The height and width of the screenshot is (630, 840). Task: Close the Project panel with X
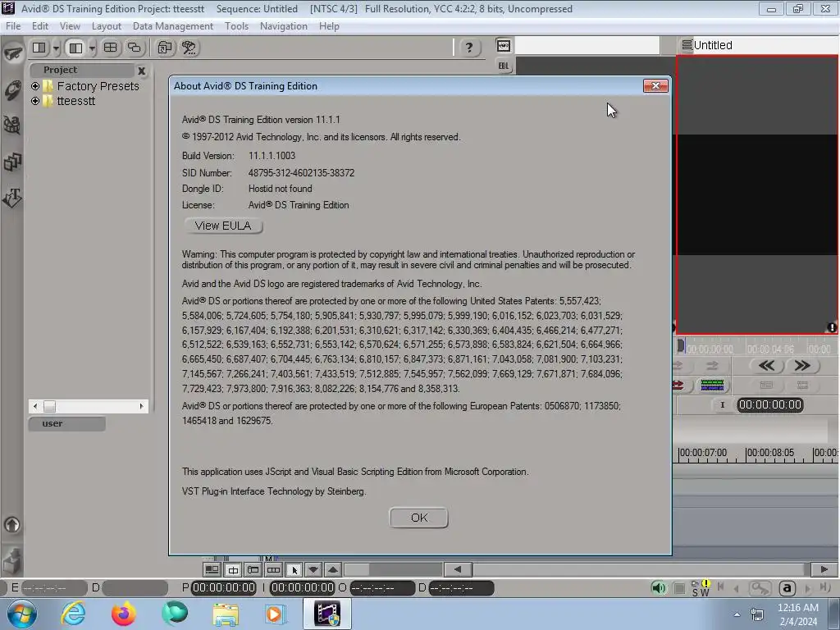(x=141, y=71)
